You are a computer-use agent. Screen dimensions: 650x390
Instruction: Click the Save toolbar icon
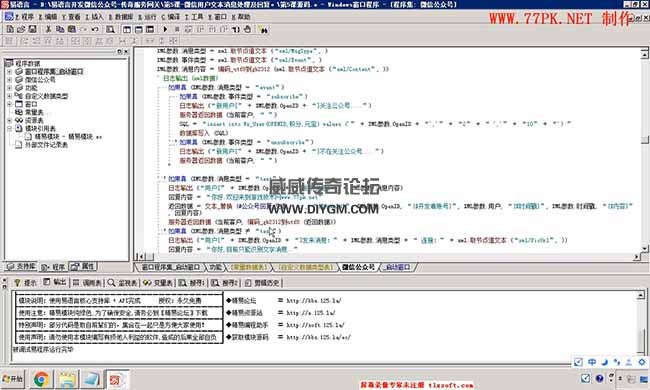[x=32, y=29]
